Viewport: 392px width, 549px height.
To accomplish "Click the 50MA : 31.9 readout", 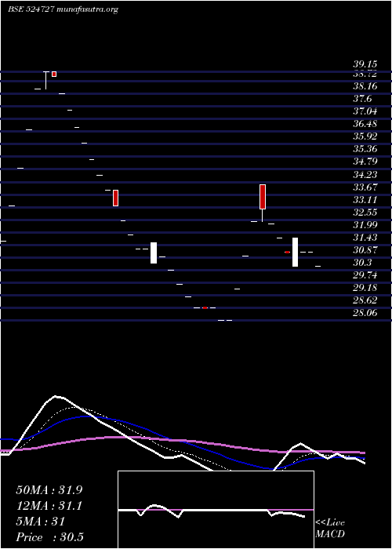I will 49,490.
